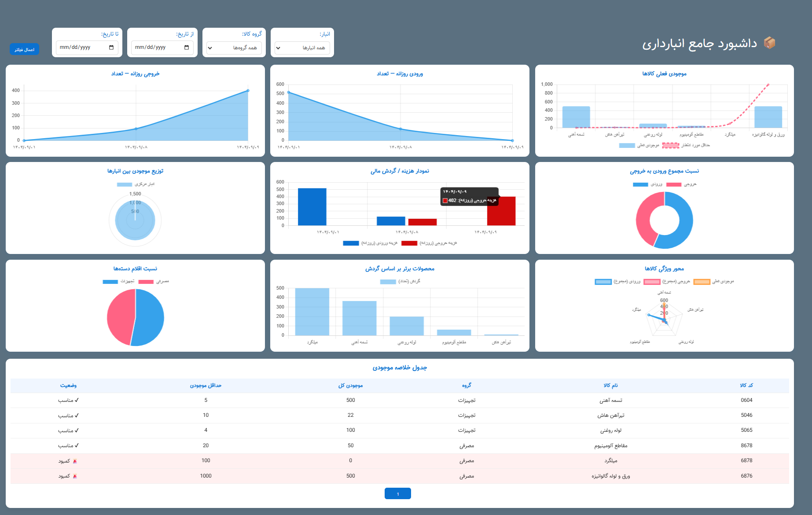Click the package box icon beside dashboard title
The height and width of the screenshot is (515, 812).
coord(769,43)
